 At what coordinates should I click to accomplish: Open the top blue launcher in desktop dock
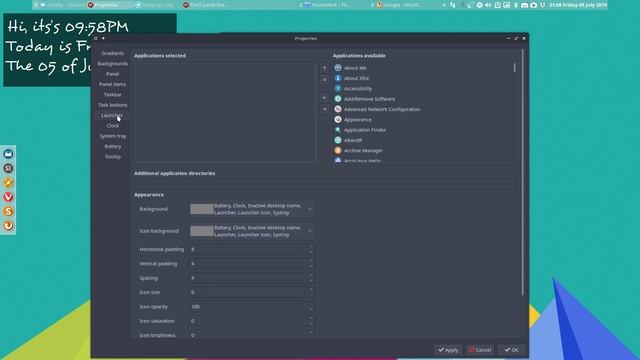pyautogui.click(x=8, y=154)
